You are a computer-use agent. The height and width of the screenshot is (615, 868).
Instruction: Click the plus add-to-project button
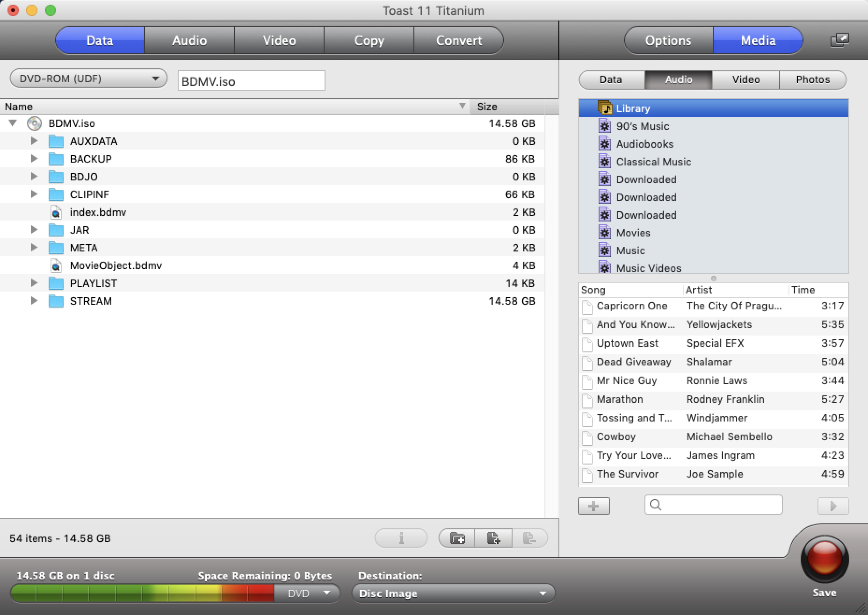[594, 506]
